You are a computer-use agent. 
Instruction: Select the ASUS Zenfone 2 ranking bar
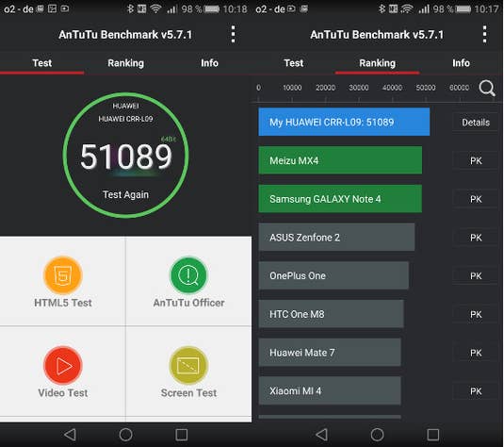pyautogui.click(x=336, y=238)
